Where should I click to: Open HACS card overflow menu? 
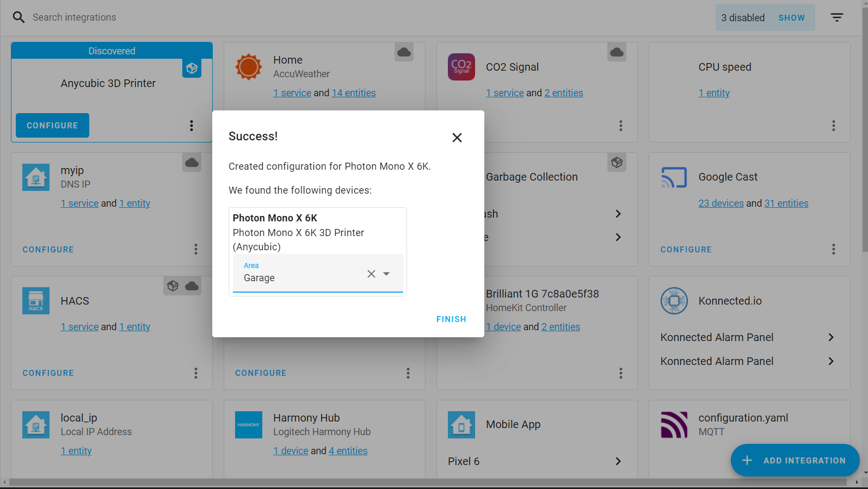(196, 373)
